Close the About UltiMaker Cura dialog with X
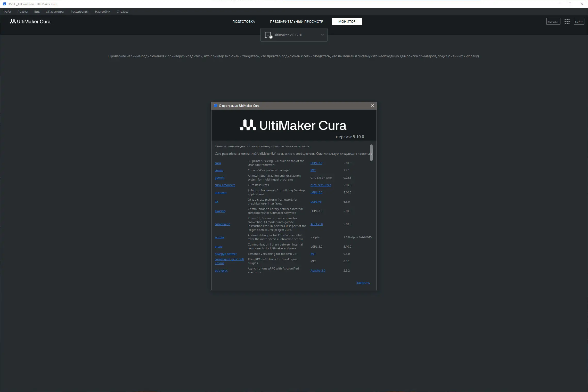 [372, 105]
